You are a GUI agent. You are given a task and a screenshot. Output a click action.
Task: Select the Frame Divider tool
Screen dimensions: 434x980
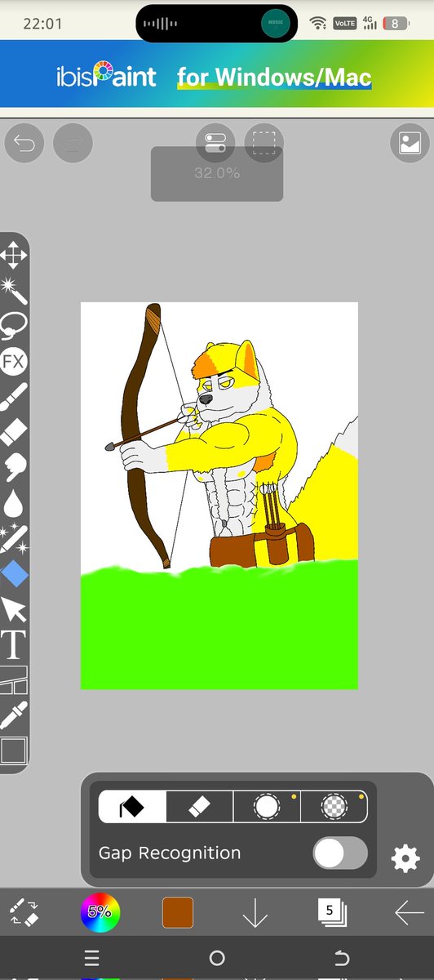(x=14, y=679)
